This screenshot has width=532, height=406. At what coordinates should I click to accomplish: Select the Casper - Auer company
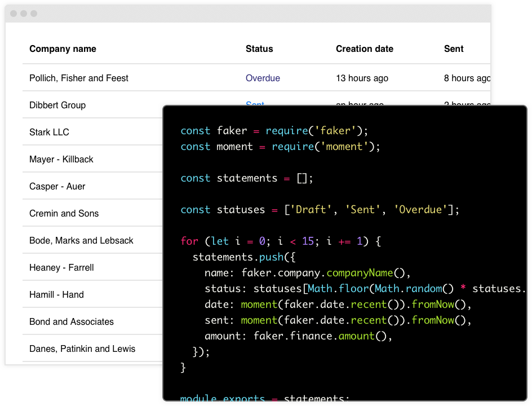coord(57,187)
